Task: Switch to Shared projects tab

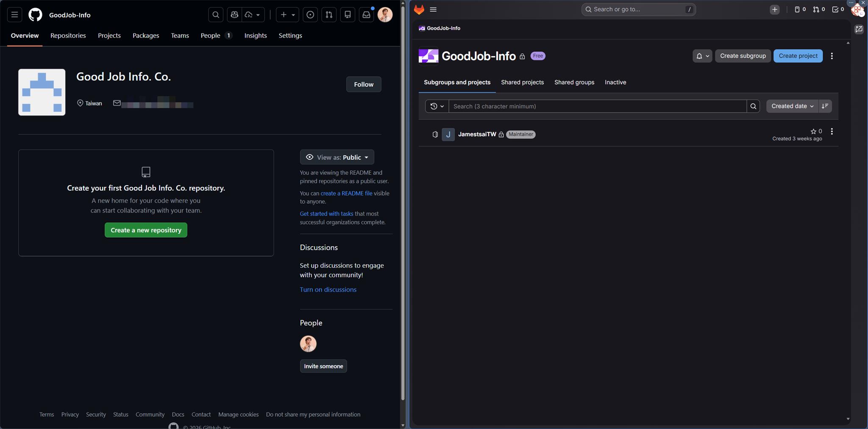Action: point(522,82)
